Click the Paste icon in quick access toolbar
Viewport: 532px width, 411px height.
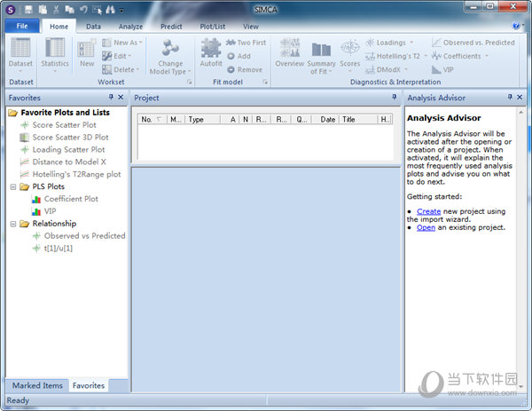[x=43, y=10]
